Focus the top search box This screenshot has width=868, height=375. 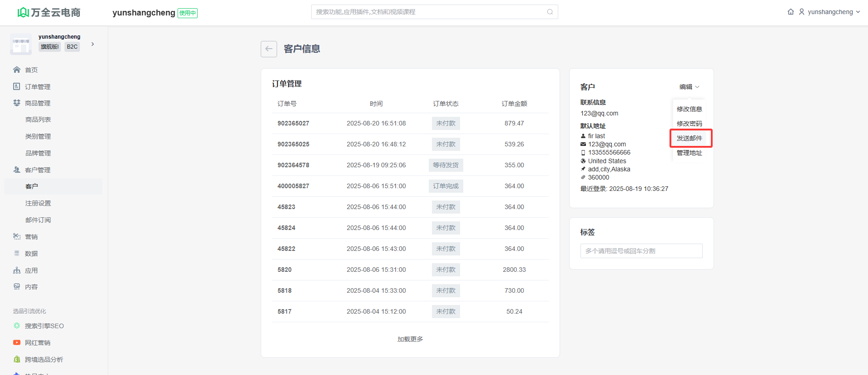(x=429, y=12)
